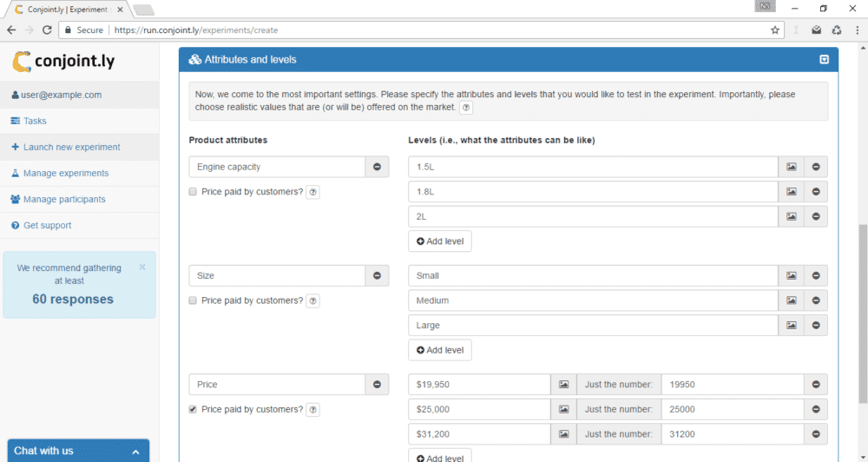Expand the Chat with us widget

coord(135,452)
